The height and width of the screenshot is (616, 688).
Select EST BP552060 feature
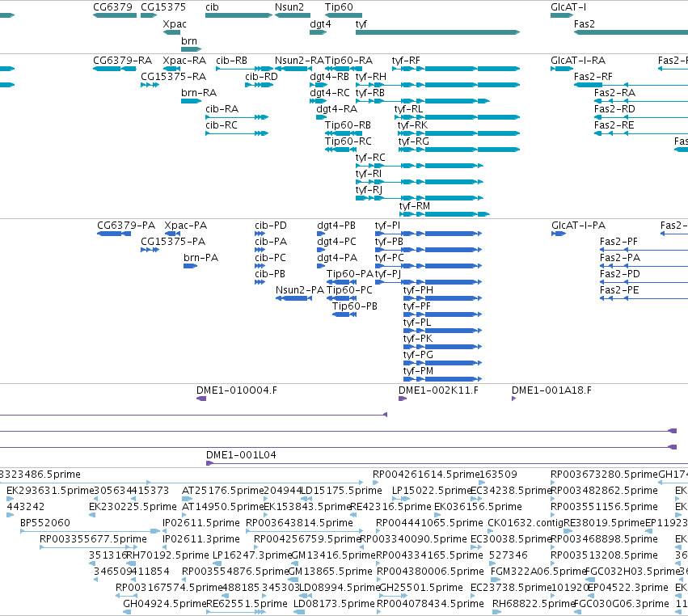pos(91,531)
